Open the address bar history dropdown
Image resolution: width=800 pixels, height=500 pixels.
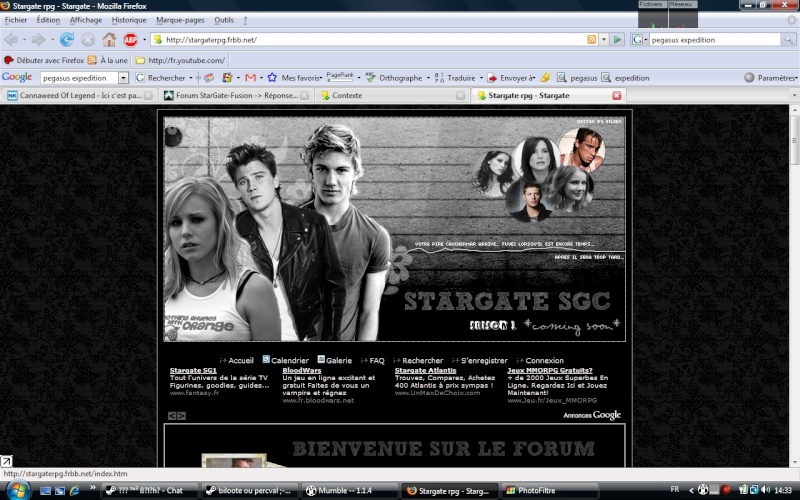coord(604,39)
